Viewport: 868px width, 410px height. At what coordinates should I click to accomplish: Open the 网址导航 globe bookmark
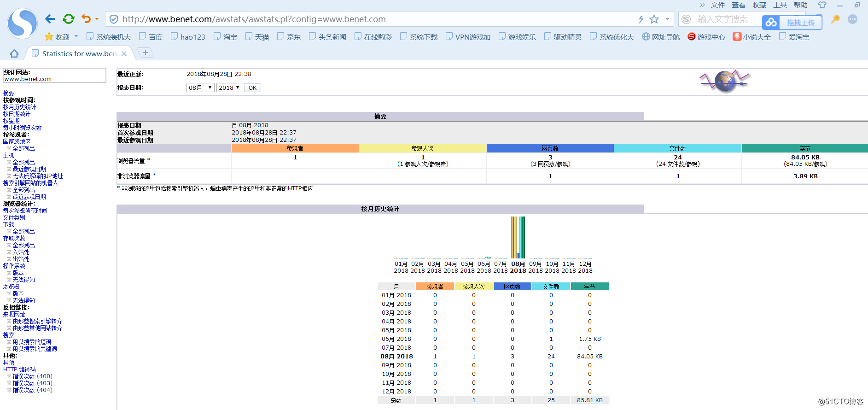(x=661, y=37)
